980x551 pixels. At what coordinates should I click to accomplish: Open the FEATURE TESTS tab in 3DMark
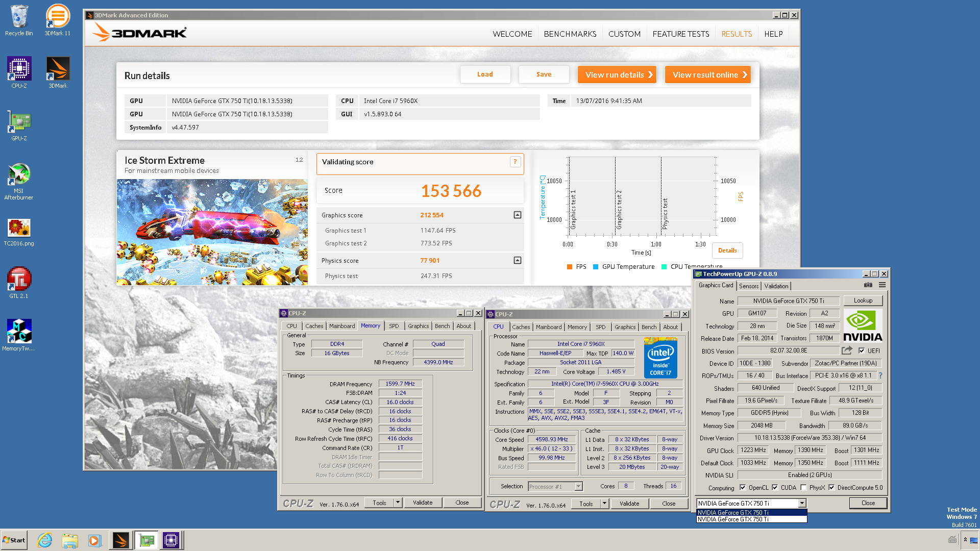coord(681,34)
